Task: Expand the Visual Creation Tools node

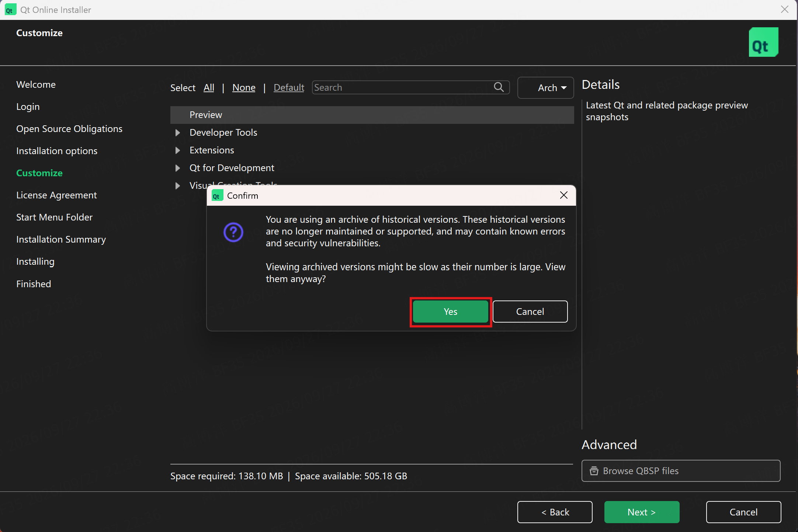Action: tap(178, 185)
